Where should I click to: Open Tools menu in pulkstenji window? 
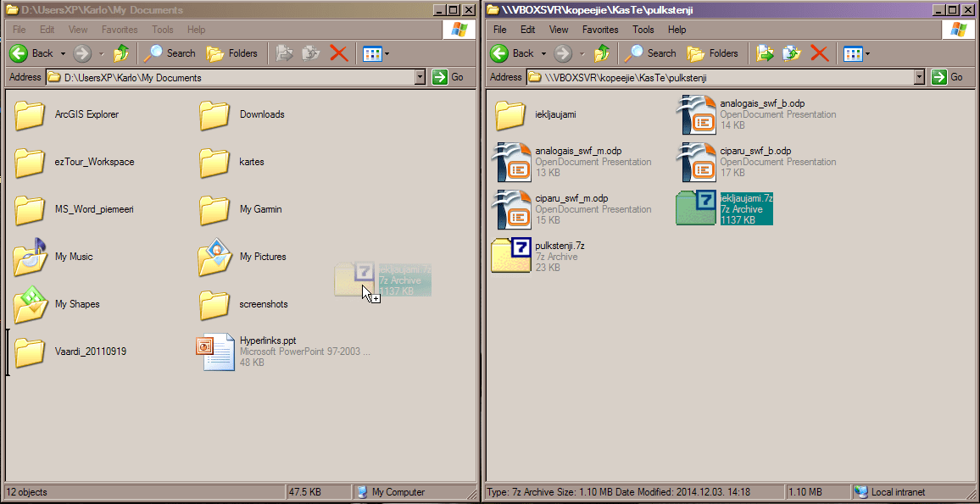pos(643,30)
